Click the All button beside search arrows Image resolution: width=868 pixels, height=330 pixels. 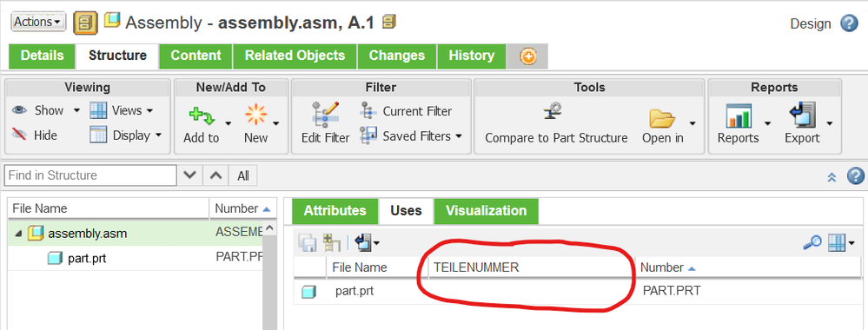(243, 176)
